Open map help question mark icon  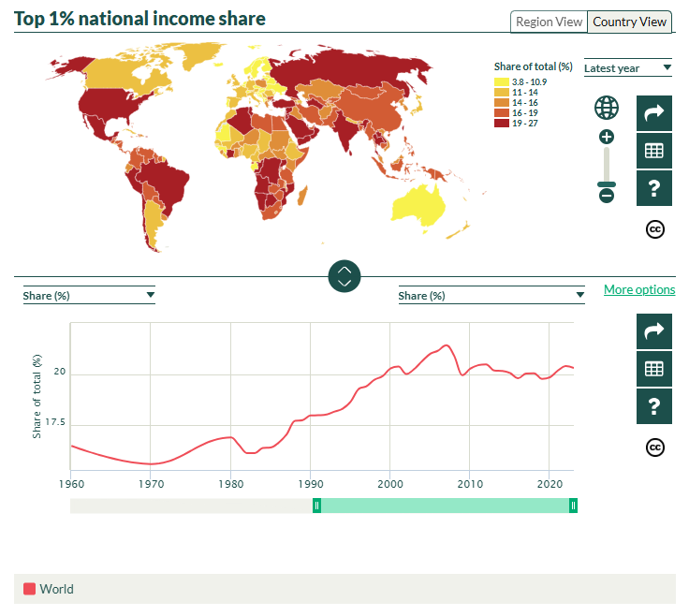(x=653, y=188)
